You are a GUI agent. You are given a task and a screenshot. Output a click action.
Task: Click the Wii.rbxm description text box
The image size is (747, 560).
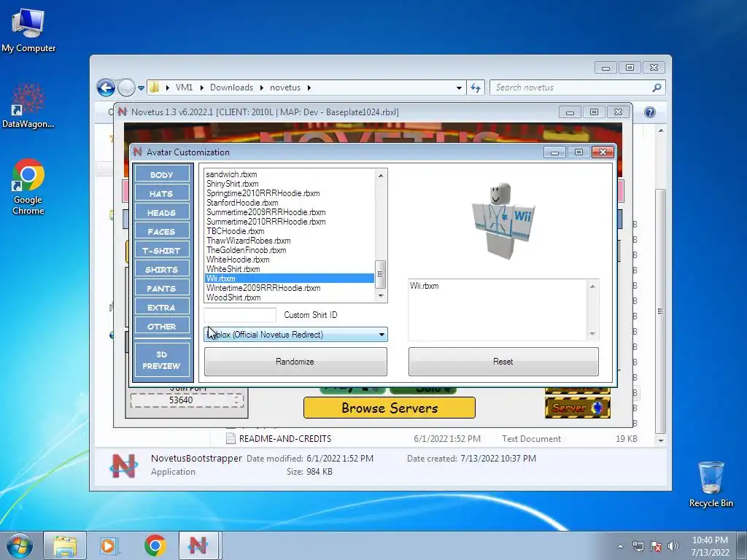tap(498, 309)
